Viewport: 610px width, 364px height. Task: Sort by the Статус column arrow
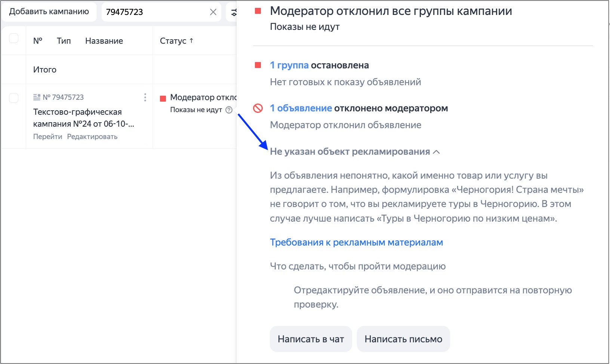click(191, 40)
